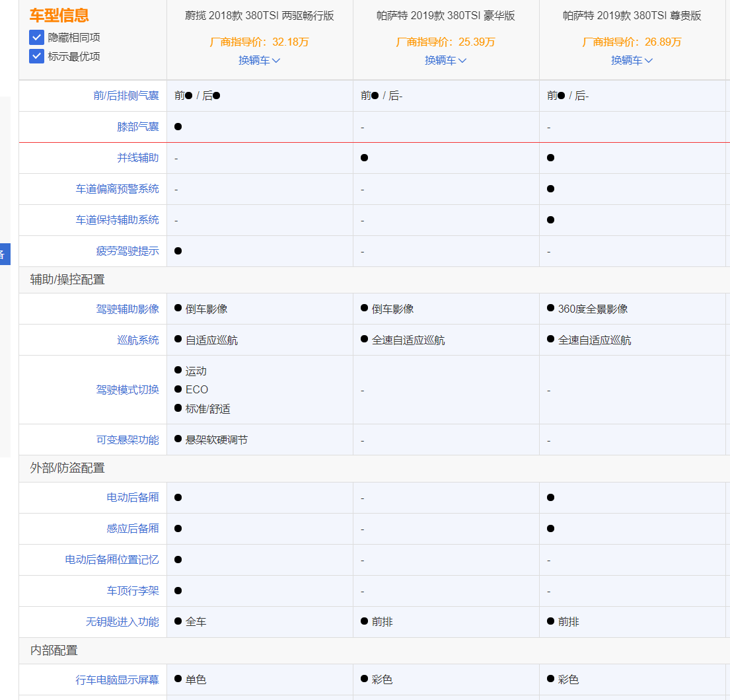Open 换辆车 dropdown under 帕萨特 豪华版
The image size is (730, 700).
coord(445,61)
